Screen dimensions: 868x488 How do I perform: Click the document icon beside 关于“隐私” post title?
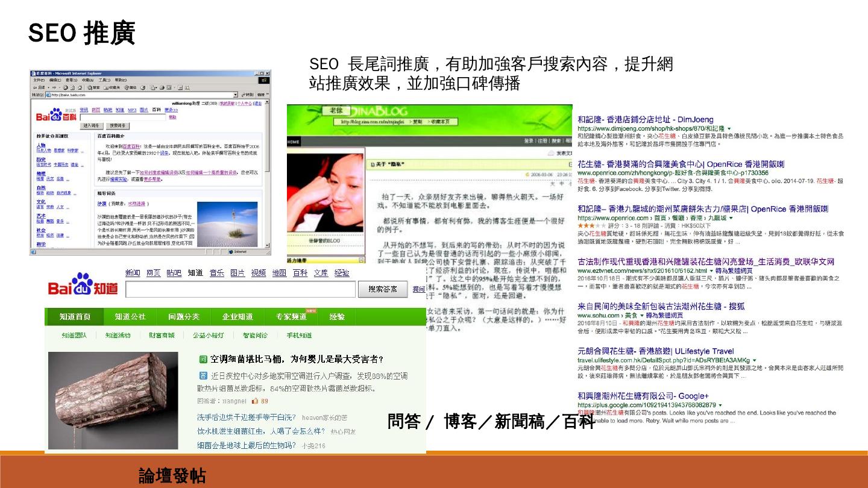(x=373, y=163)
